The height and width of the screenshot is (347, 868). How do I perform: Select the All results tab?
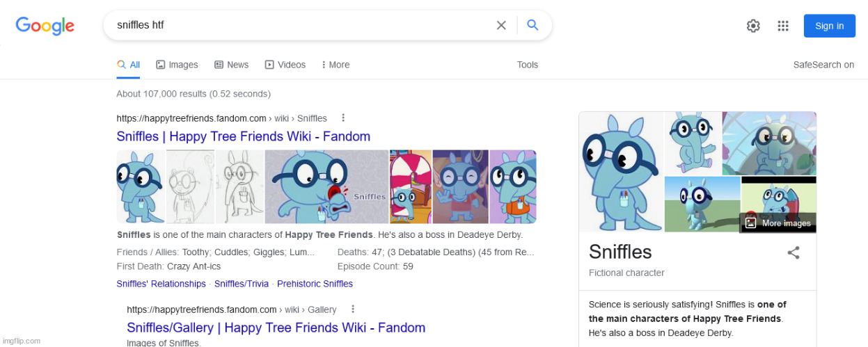tap(128, 65)
